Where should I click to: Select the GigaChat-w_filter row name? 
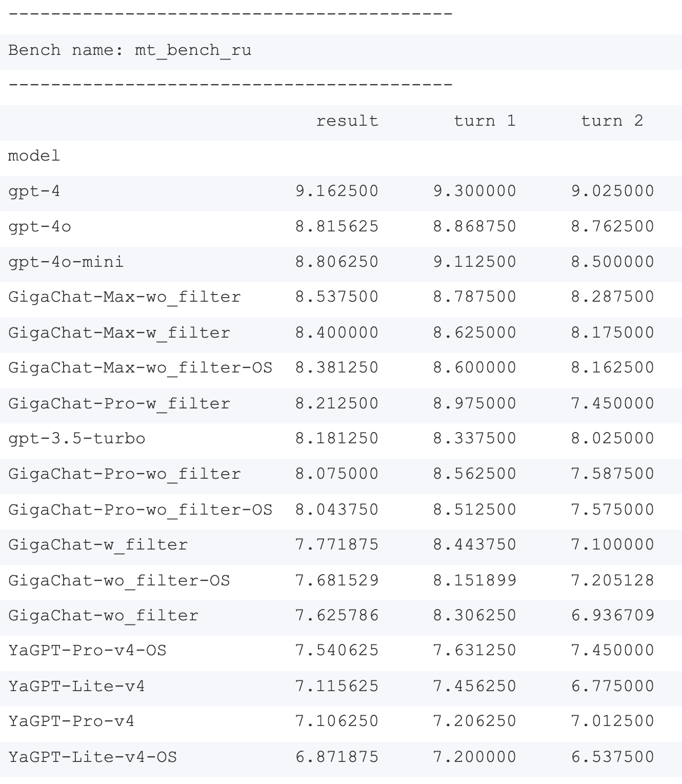click(x=98, y=545)
